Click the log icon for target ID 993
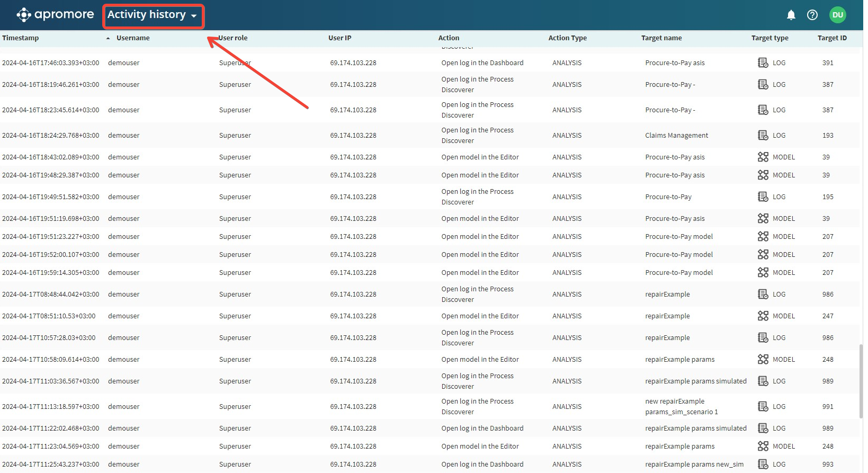 [x=763, y=464]
